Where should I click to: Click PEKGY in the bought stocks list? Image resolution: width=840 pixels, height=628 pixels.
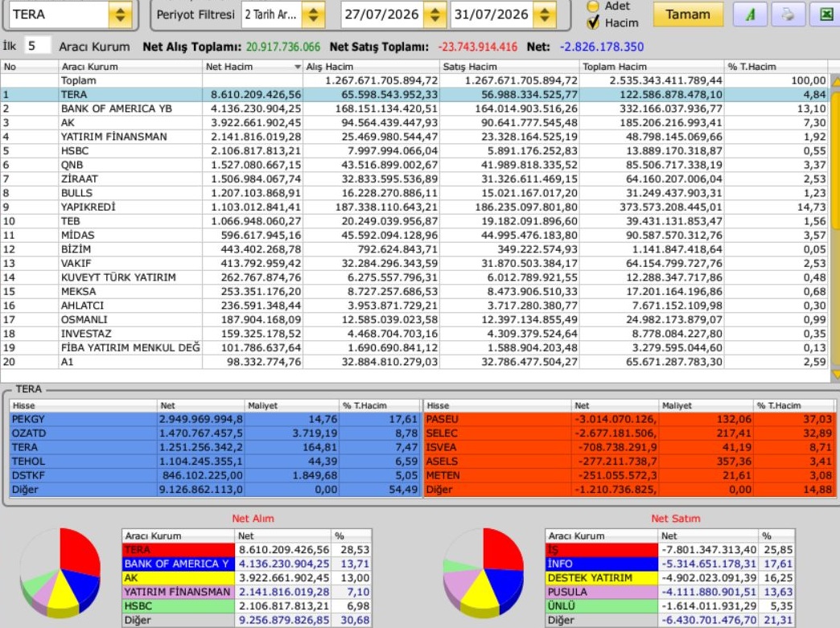point(28,419)
